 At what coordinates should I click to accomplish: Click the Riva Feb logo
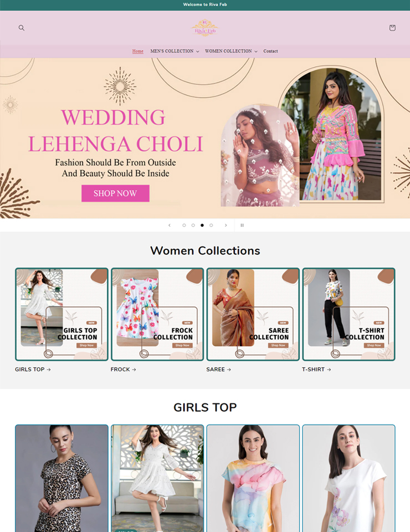coord(205,28)
